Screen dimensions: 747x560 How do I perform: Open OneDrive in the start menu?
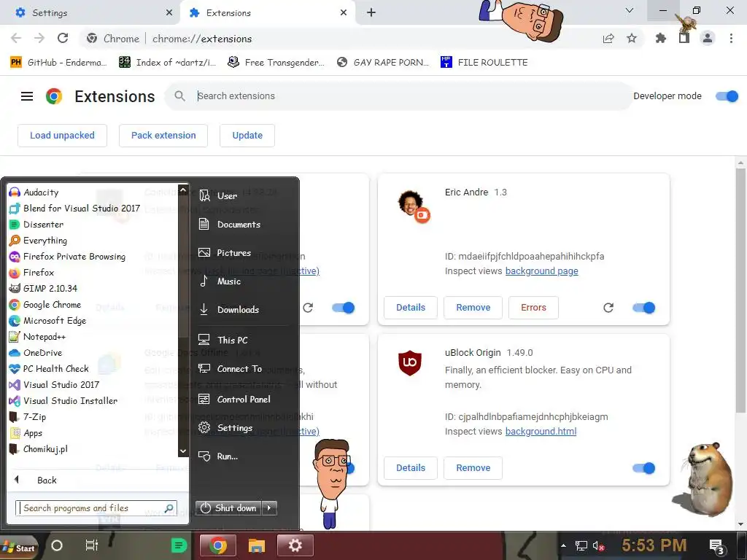pos(36,353)
